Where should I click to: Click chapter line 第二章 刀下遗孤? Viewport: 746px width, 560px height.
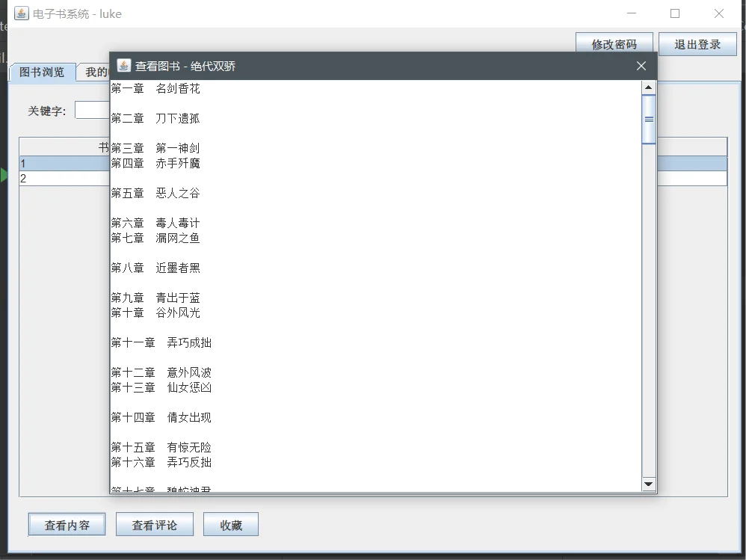click(155, 118)
